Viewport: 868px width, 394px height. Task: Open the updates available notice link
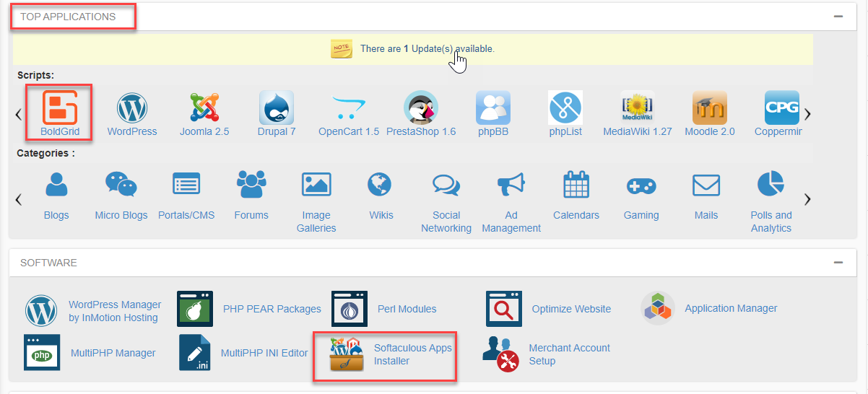click(428, 49)
